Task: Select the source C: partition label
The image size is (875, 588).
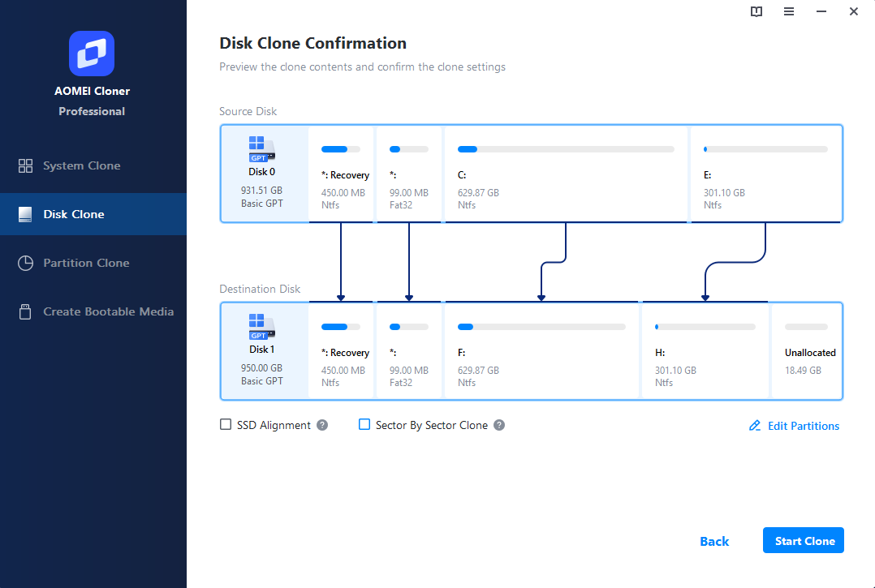Action: pyautogui.click(x=462, y=175)
